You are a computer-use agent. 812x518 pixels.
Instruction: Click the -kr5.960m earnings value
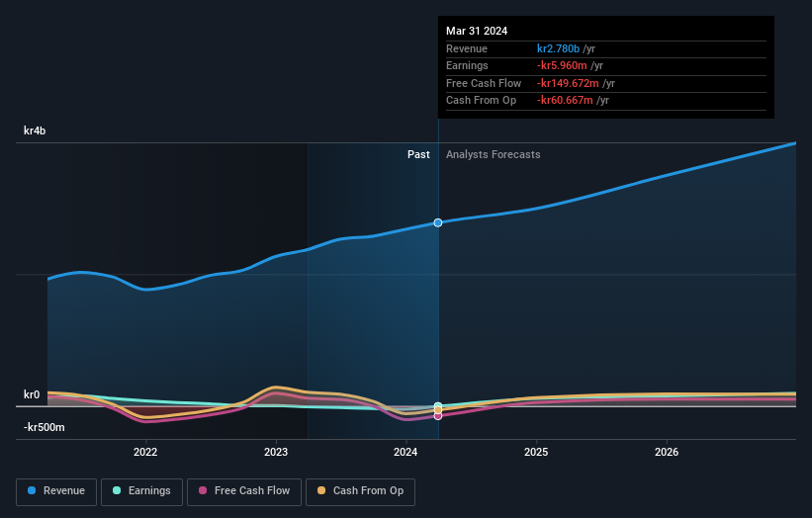point(562,65)
